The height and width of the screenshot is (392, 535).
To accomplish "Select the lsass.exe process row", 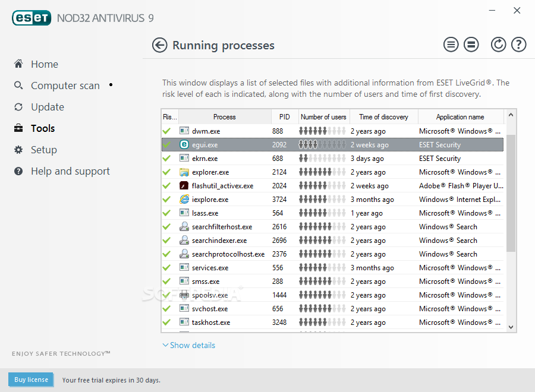I will [332, 213].
